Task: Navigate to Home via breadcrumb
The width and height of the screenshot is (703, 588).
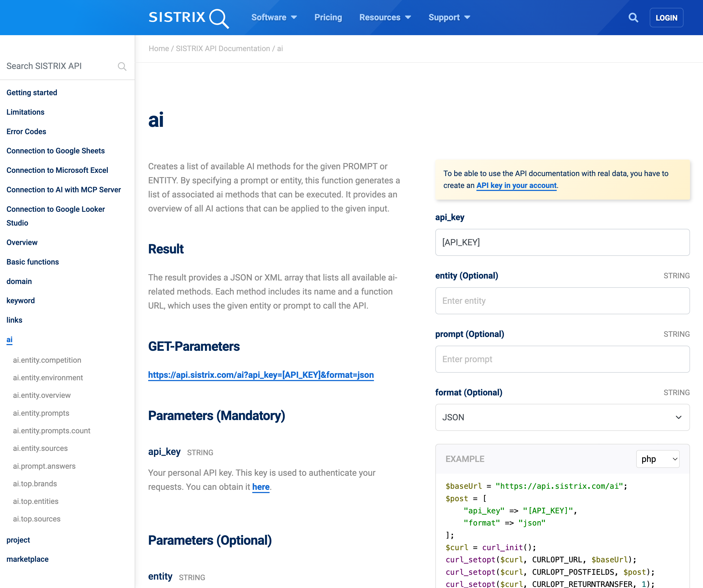Action: pyautogui.click(x=159, y=49)
